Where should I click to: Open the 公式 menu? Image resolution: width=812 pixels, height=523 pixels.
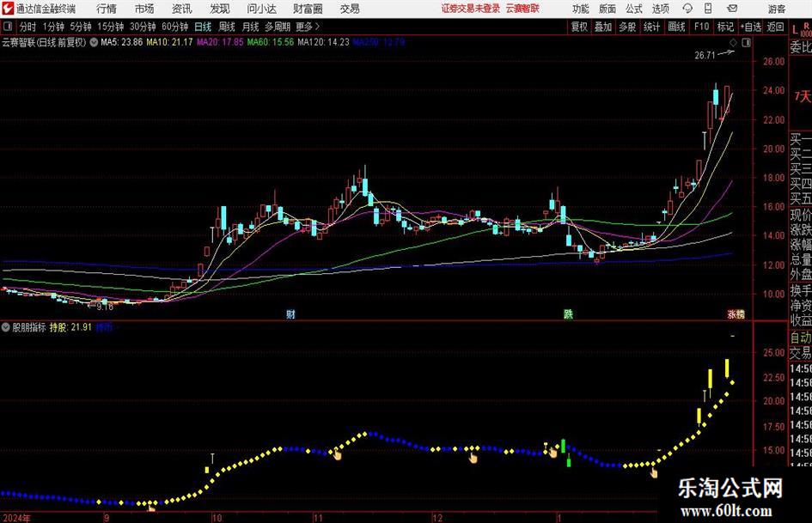coord(634,9)
